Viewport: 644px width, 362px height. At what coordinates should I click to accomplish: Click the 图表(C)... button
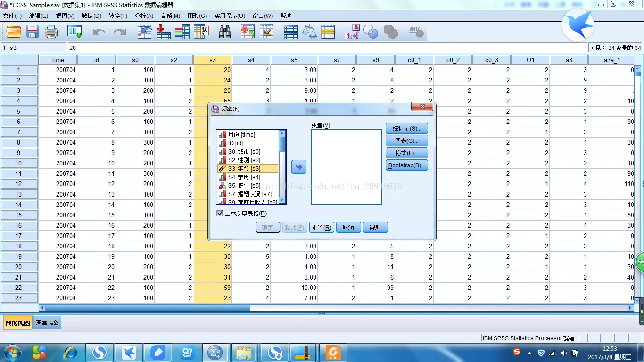[407, 141]
